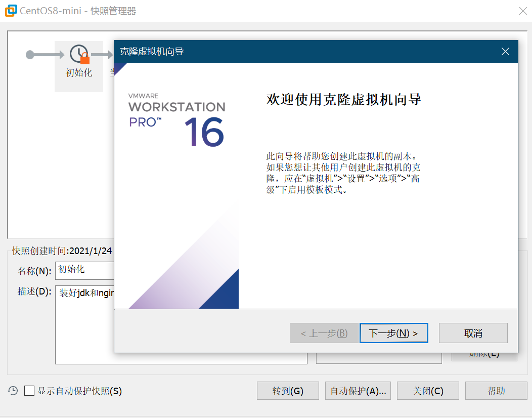Click the 快照创建时间 label
532x418 pixels.
pos(62,251)
